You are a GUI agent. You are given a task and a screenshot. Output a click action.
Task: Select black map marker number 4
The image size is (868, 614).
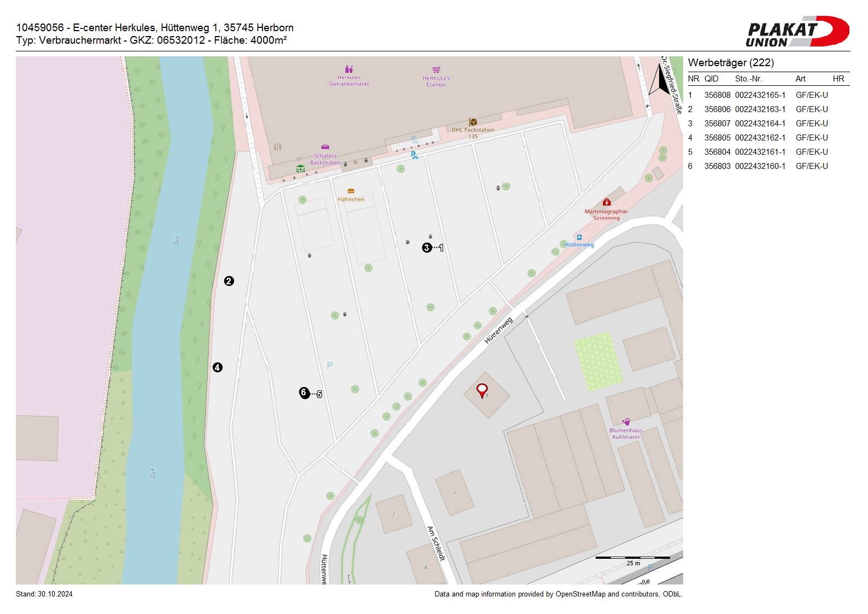click(x=217, y=367)
